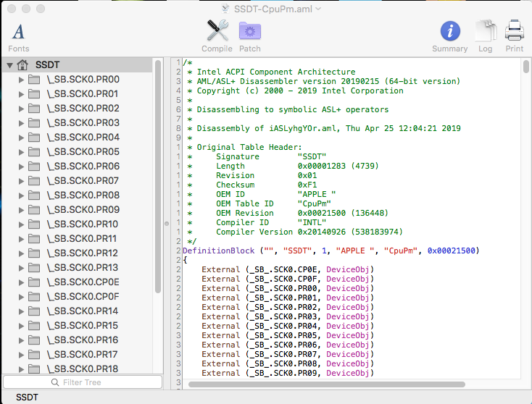Click folder icon of \_SB.SCK0.PR03
Image resolution: width=532 pixels, height=404 pixels.
coord(34,122)
